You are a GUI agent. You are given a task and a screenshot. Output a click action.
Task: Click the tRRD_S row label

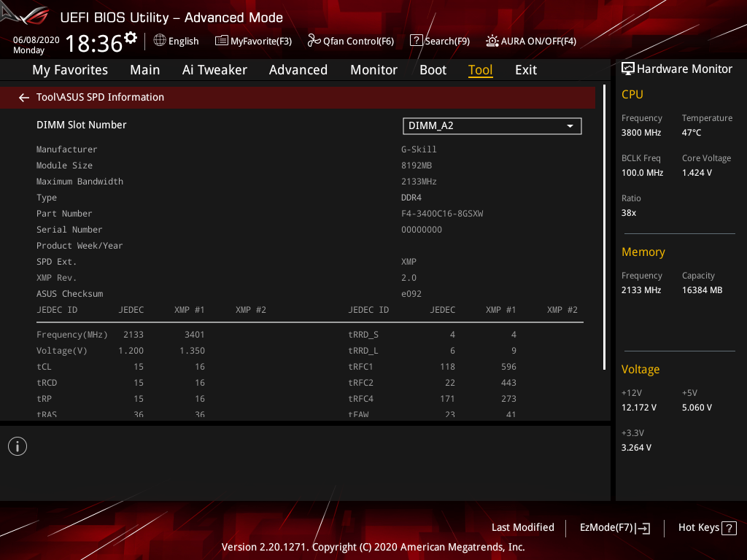[363, 335]
